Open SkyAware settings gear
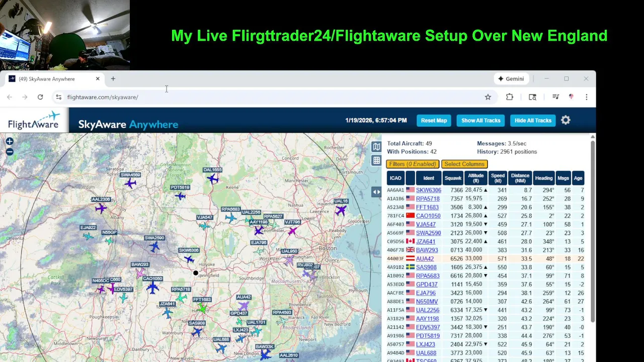 [566, 120]
